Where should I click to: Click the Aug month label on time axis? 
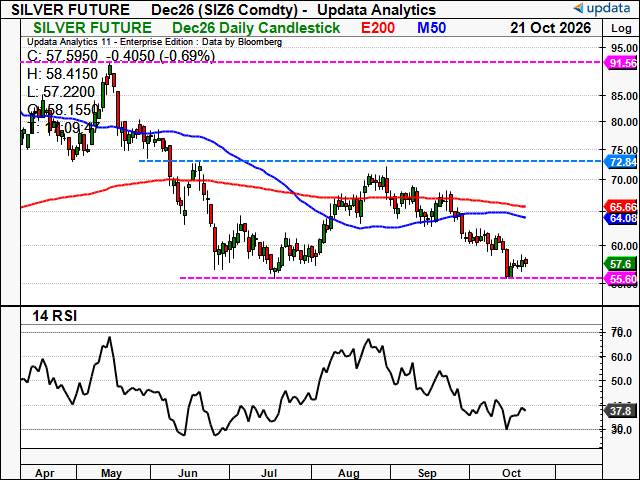point(349,473)
